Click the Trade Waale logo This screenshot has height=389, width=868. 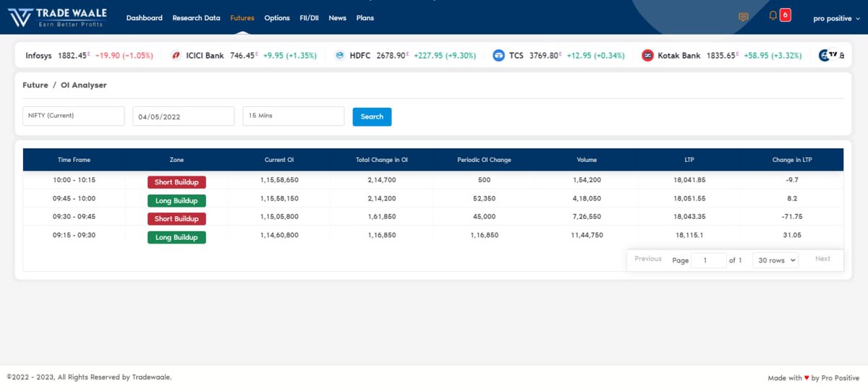56,17
